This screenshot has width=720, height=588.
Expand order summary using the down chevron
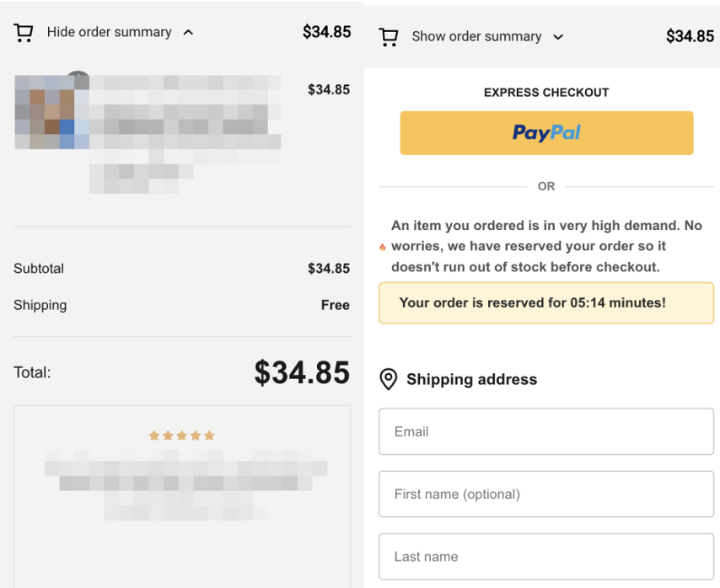coord(558,37)
